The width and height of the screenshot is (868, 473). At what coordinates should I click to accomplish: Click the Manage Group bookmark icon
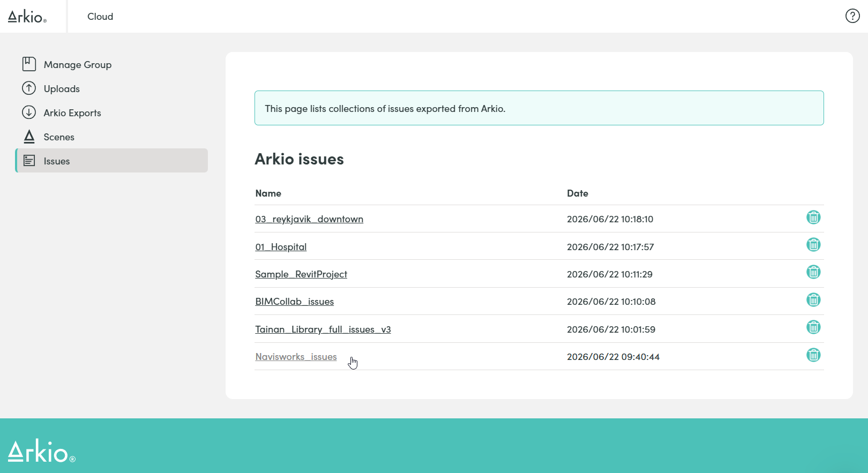(29, 64)
